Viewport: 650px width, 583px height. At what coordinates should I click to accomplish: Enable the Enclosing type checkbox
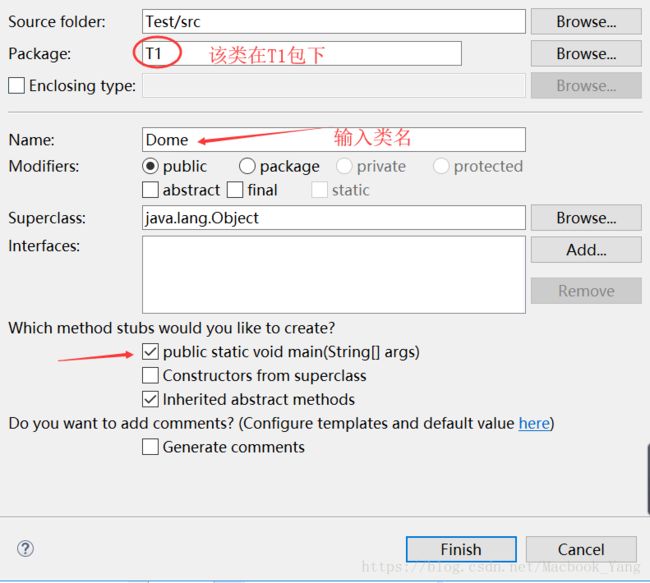[17, 86]
